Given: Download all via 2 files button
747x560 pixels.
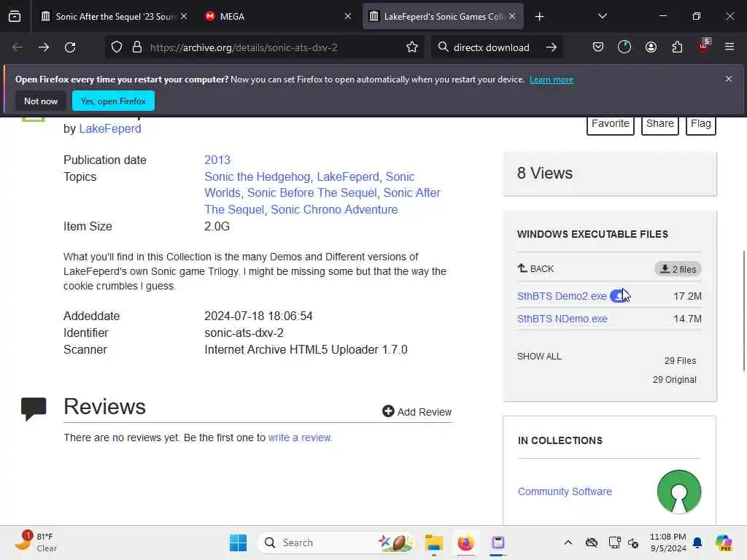Looking at the screenshot, I should 678,269.
